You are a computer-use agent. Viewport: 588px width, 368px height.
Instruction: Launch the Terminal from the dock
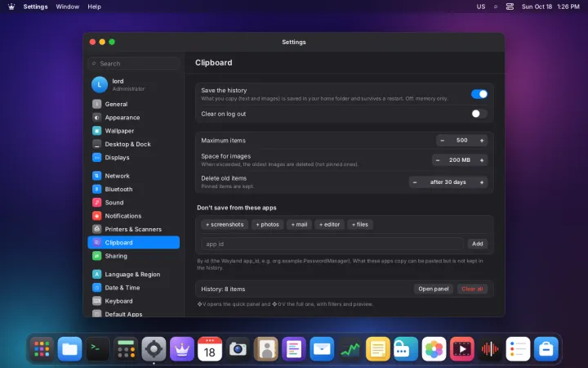click(98, 349)
